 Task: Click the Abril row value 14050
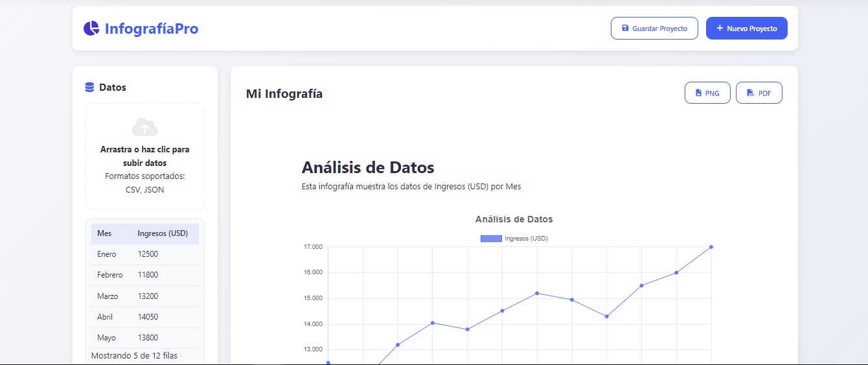click(x=148, y=317)
